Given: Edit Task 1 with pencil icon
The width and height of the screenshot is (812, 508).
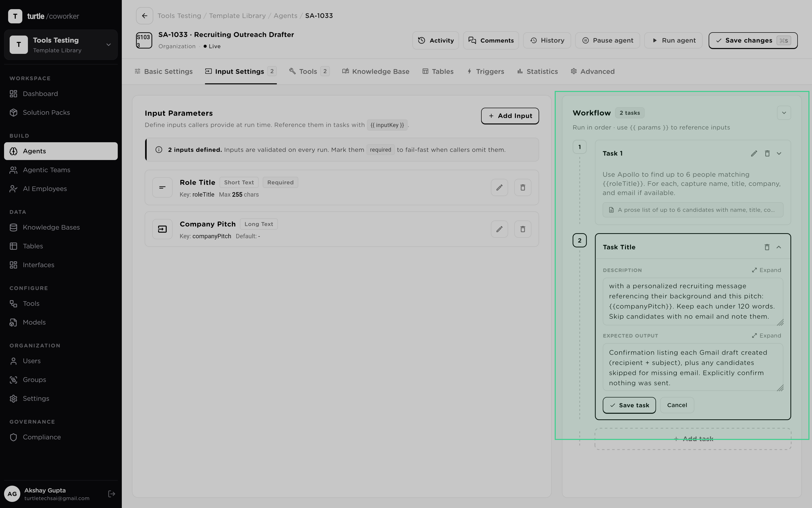Looking at the screenshot, I should coord(754,153).
